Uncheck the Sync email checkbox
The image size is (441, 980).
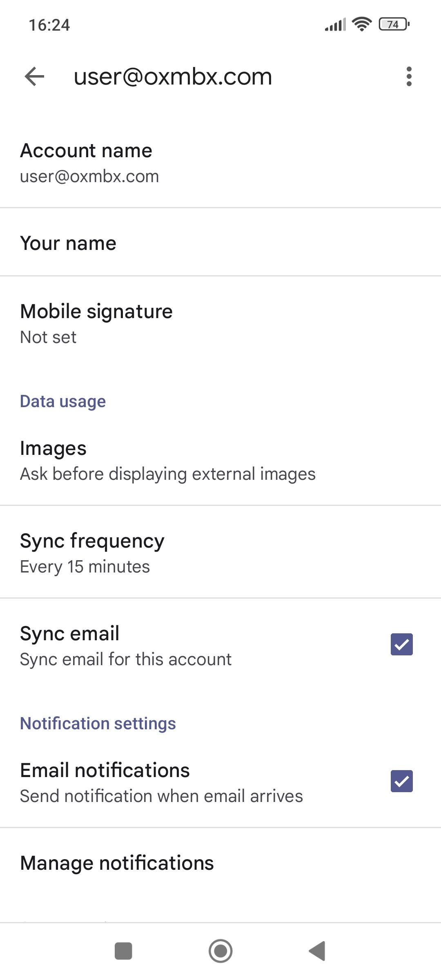click(401, 644)
